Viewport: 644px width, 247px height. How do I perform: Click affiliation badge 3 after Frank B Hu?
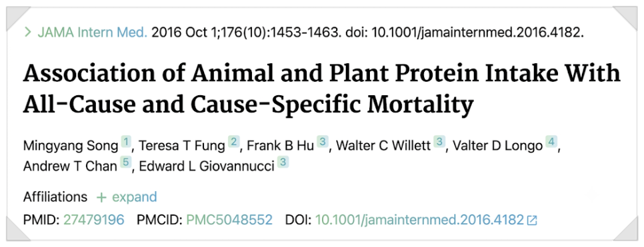coord(323,142)
